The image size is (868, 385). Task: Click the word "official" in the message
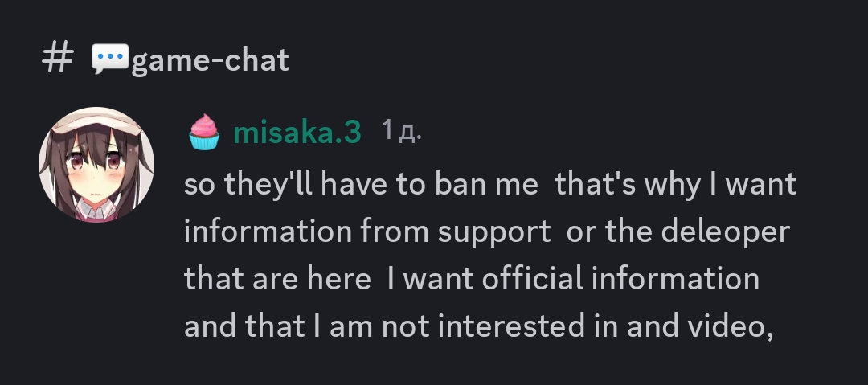[x=533, y=278]
